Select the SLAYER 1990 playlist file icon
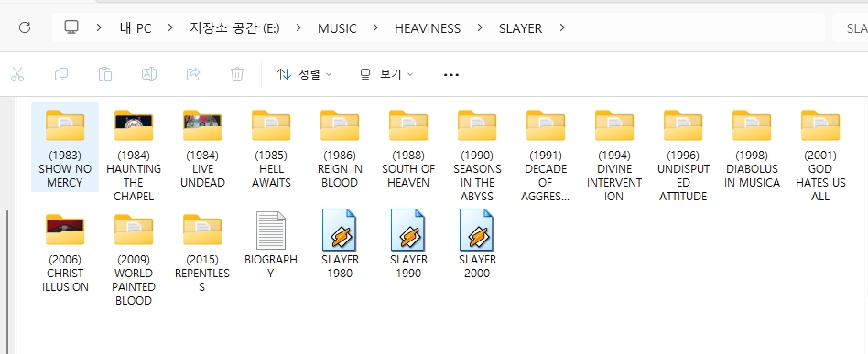This screenshot has width=868, height=354. point(408,230)
